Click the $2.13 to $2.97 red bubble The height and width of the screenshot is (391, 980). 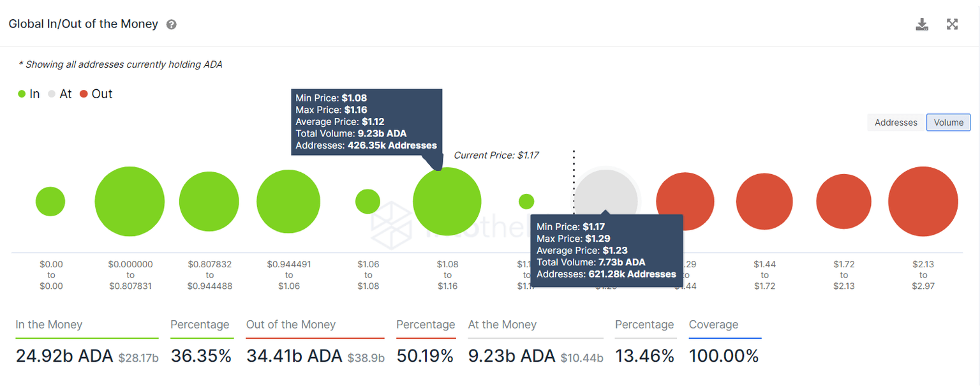(x=923, y=202)
